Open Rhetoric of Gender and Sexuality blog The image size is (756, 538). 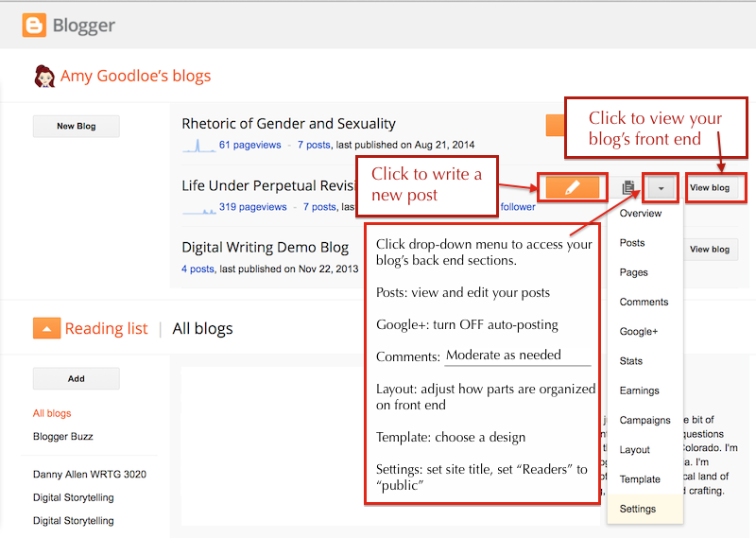[288, 124]
